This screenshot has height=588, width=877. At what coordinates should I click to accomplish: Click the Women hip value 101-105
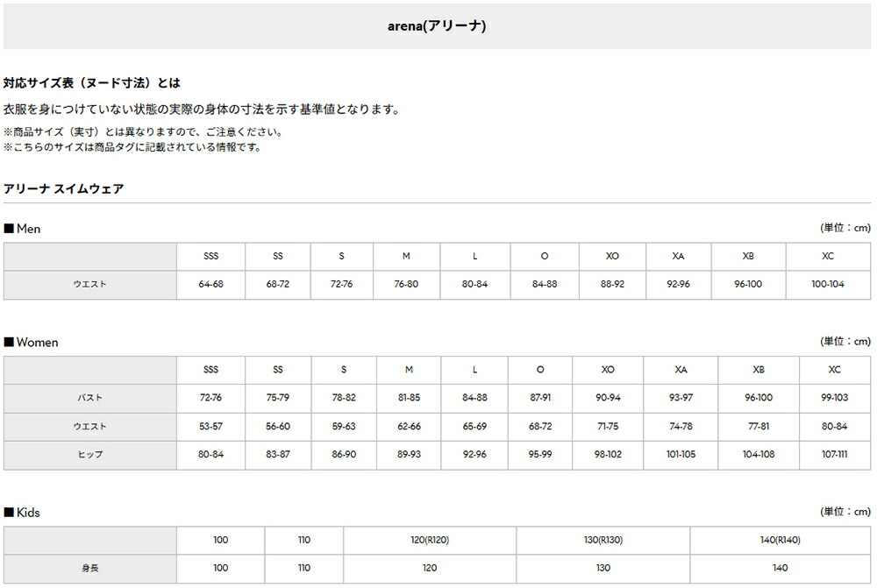point(681,455)
